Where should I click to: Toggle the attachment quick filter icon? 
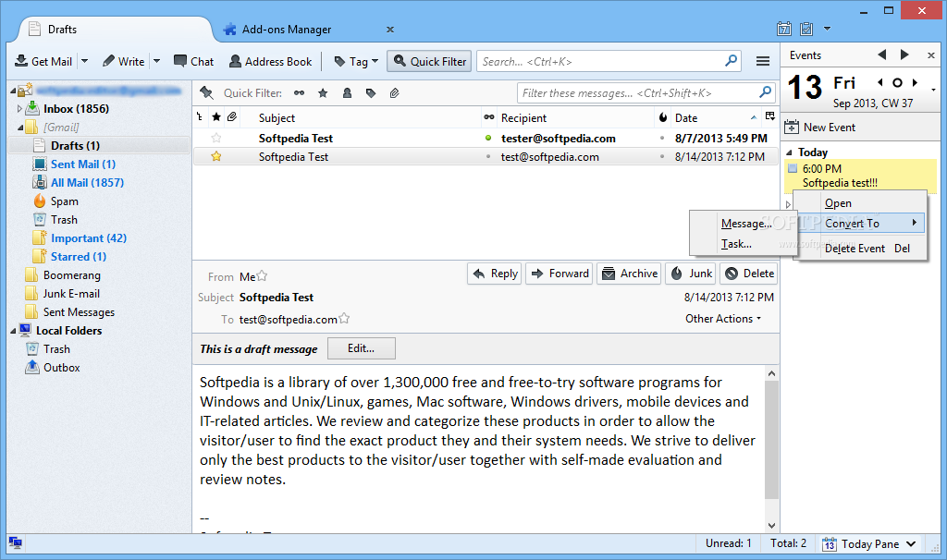(394, 93)
